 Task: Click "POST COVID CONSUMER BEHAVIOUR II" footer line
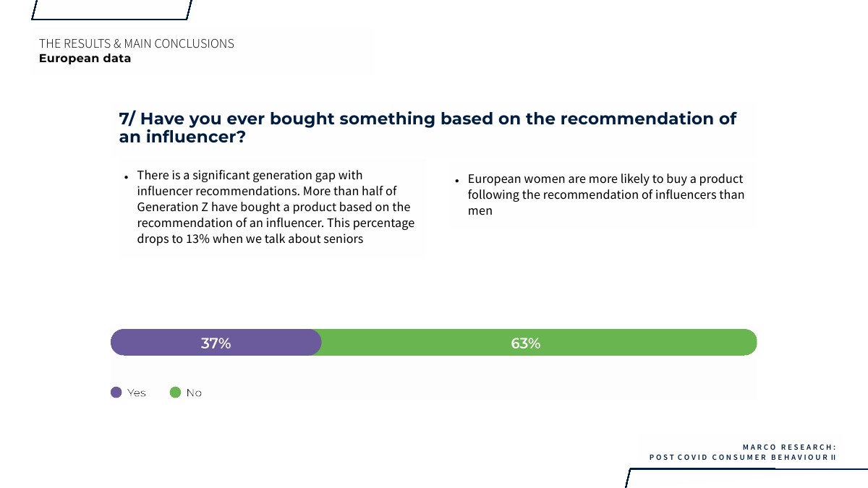[x=742, y=458]
